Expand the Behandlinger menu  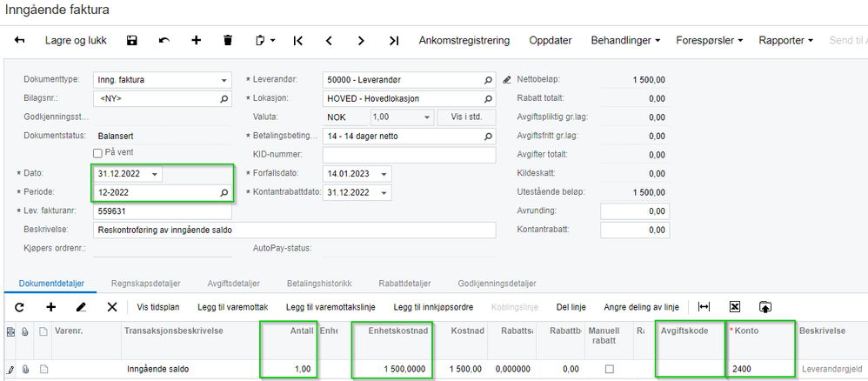[x=625, y=40]
